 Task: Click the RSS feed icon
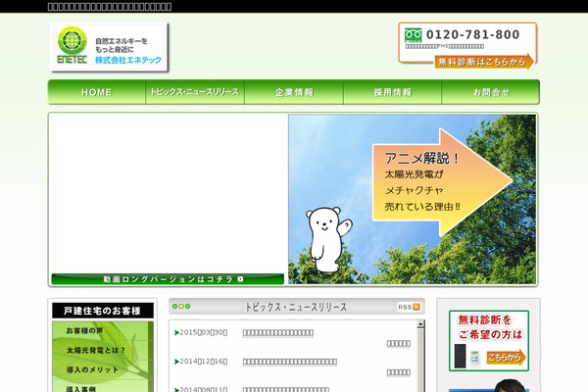(416, 307)
